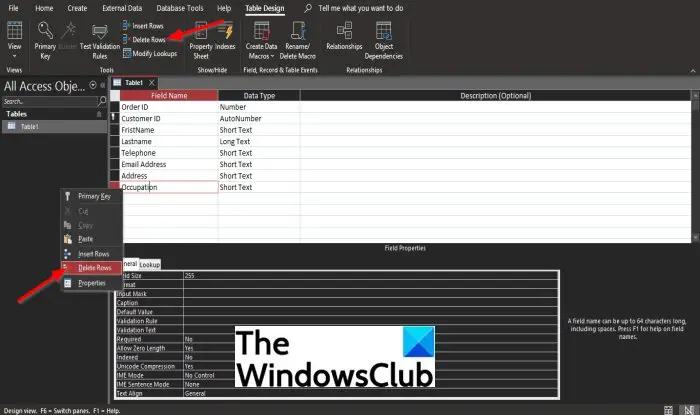Click Insert Rows in ribbon
This screenshot has height=415, width=700.
(x=143, y=26)
